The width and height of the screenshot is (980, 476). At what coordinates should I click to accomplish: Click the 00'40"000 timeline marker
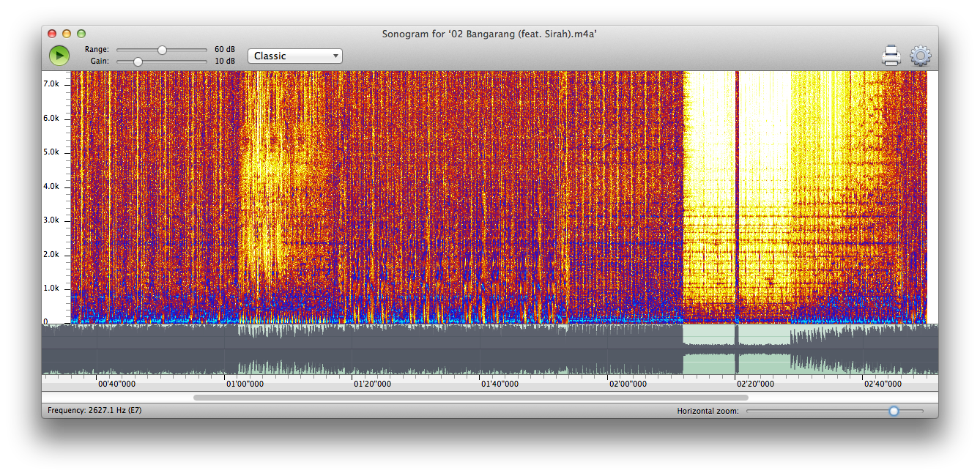coord(116,383)
